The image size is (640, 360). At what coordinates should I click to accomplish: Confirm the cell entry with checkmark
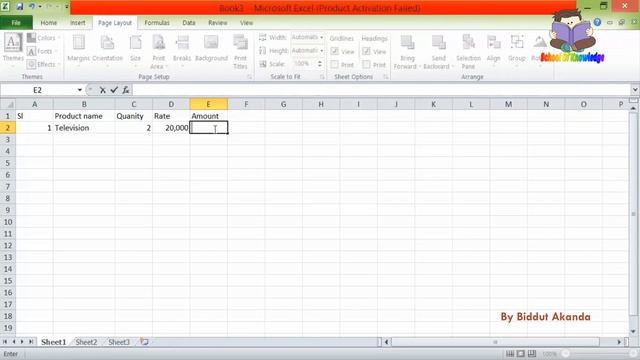[114, 90]
